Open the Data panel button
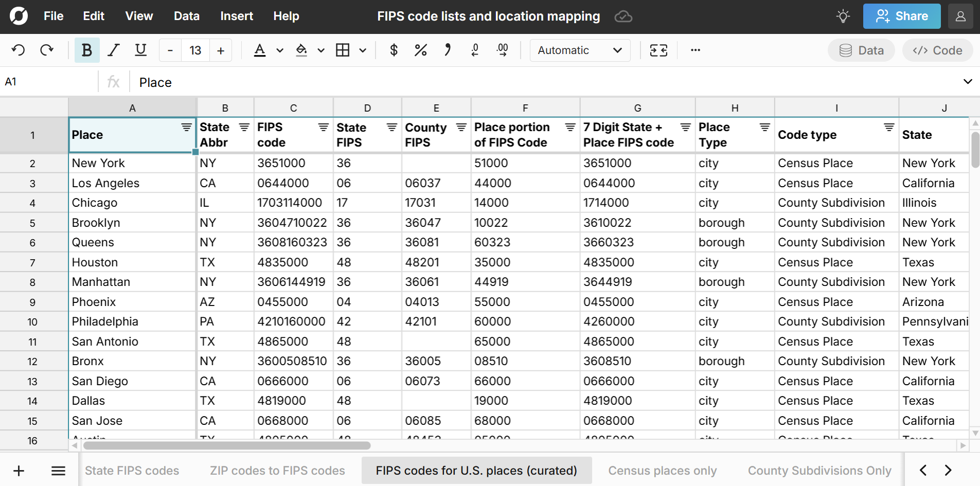This screenshot has width=980, height=486. (x=861, y=50)
